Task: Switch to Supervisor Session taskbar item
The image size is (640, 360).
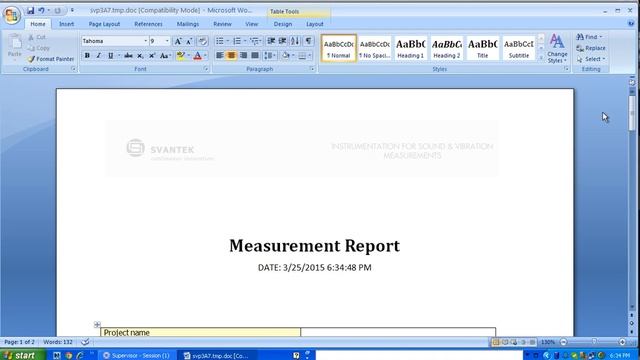Action: (137, 356)
